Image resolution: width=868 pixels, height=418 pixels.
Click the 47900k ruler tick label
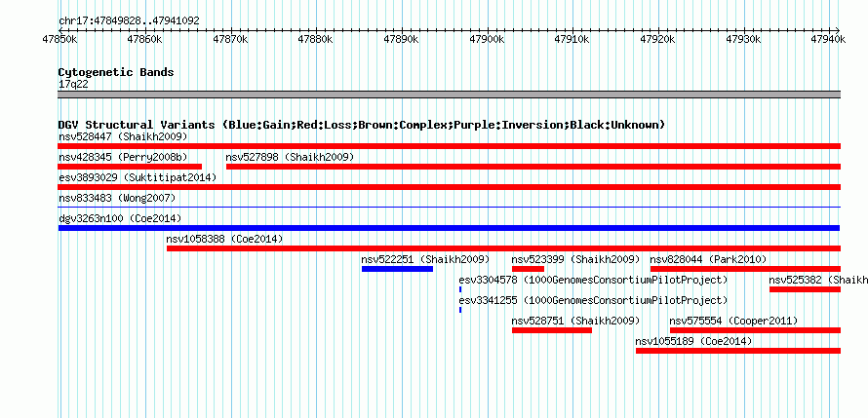coord(487,39)
